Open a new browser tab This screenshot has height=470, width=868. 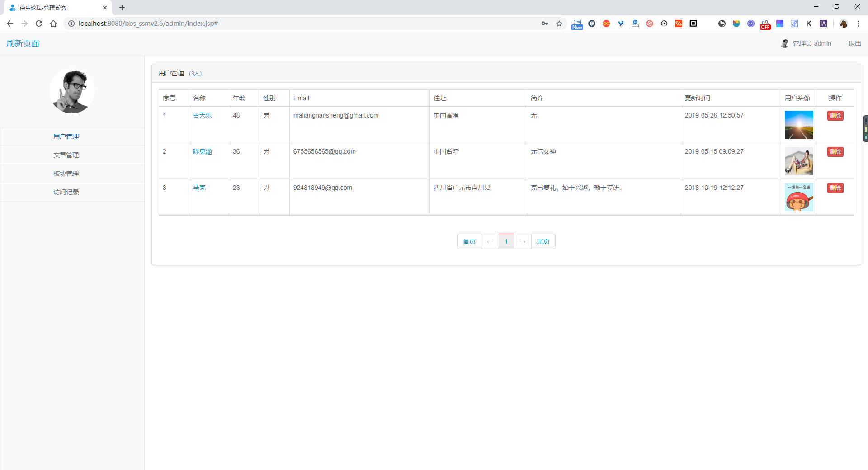(x=122, y=8)
